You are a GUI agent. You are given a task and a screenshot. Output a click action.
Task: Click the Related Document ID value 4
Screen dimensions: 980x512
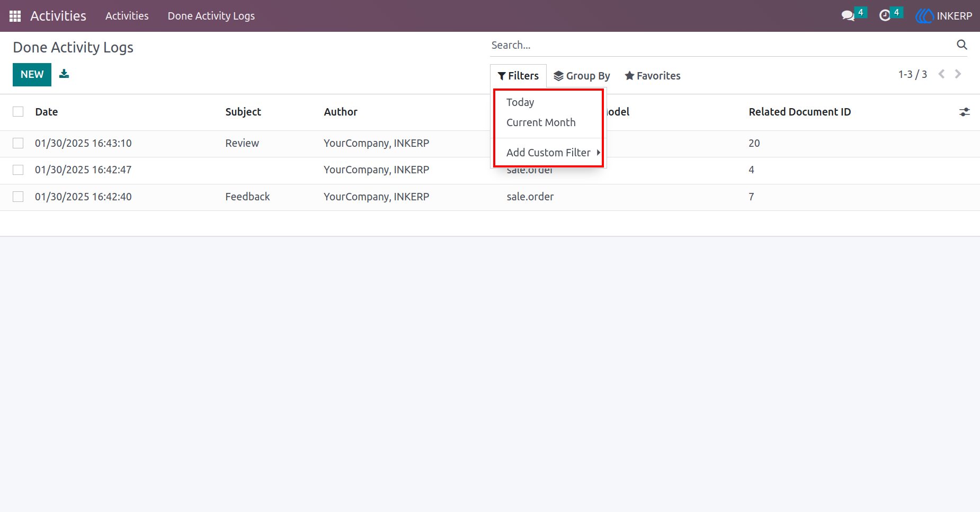[x=751, y=170]
